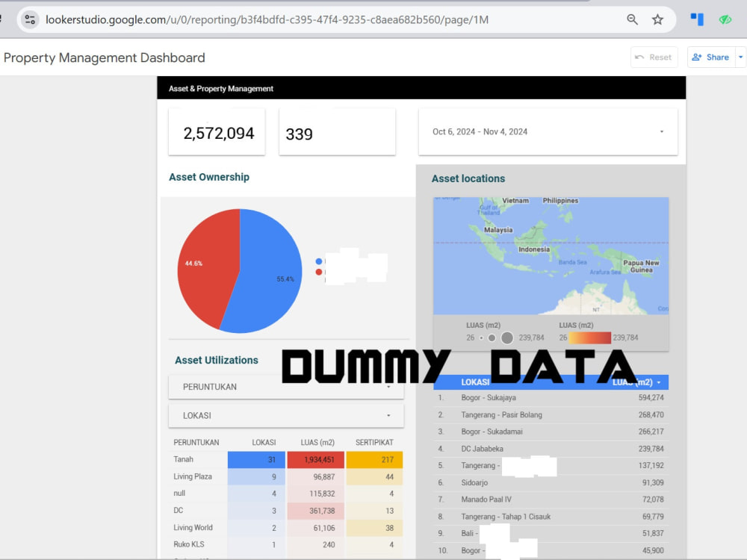Sort by SERTIPIKAT column header

(x=374, y=442)
